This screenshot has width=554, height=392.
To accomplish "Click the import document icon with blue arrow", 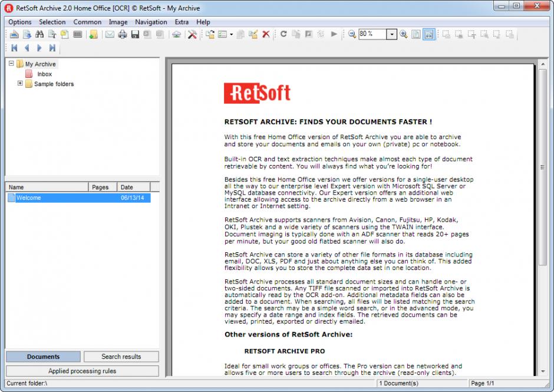I will click(27, 34).
